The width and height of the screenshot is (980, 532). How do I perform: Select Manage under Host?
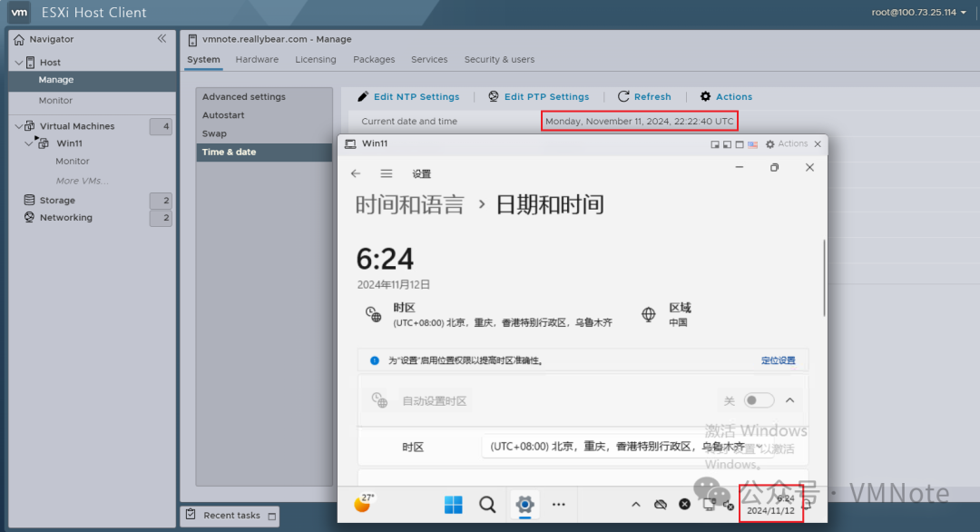coord(92,80)
